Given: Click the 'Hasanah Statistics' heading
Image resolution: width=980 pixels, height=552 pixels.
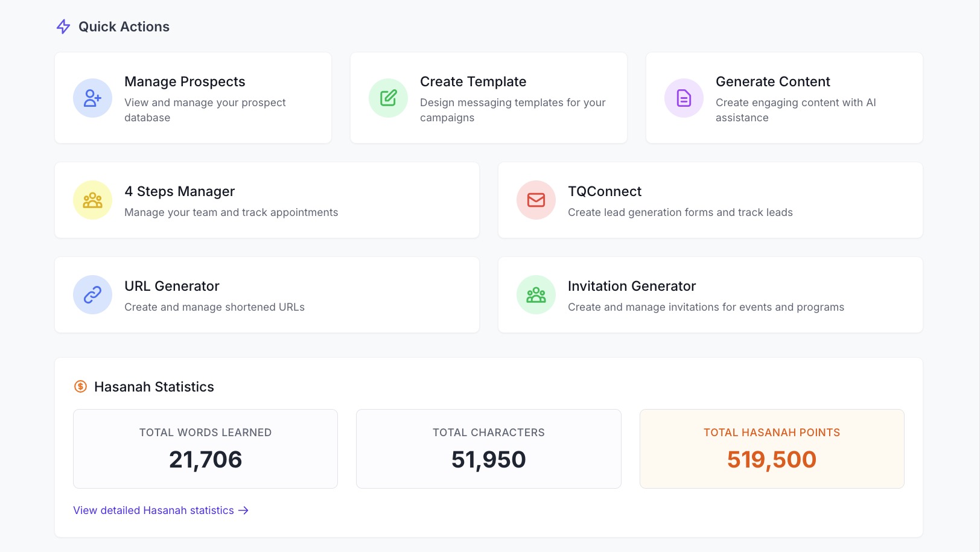Looking at the screenshot, I should (x=154, y=387).
